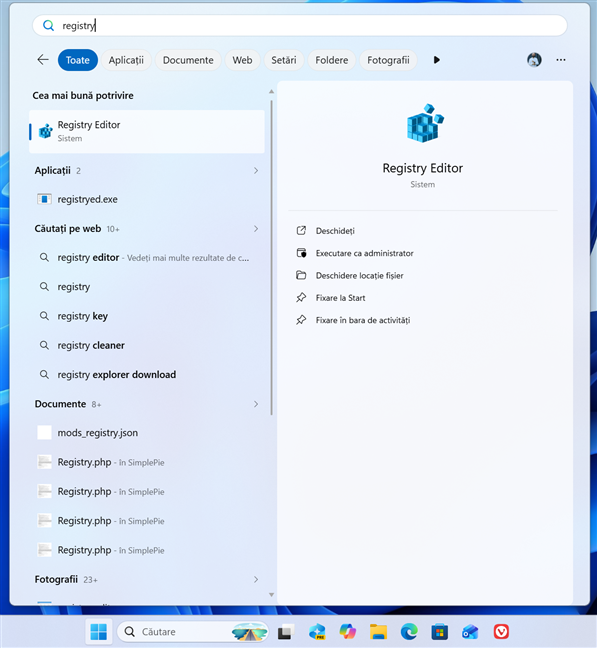The image size is (597, 648).
Task: Click the back arrow in search panel
Action: pos(43,60)
